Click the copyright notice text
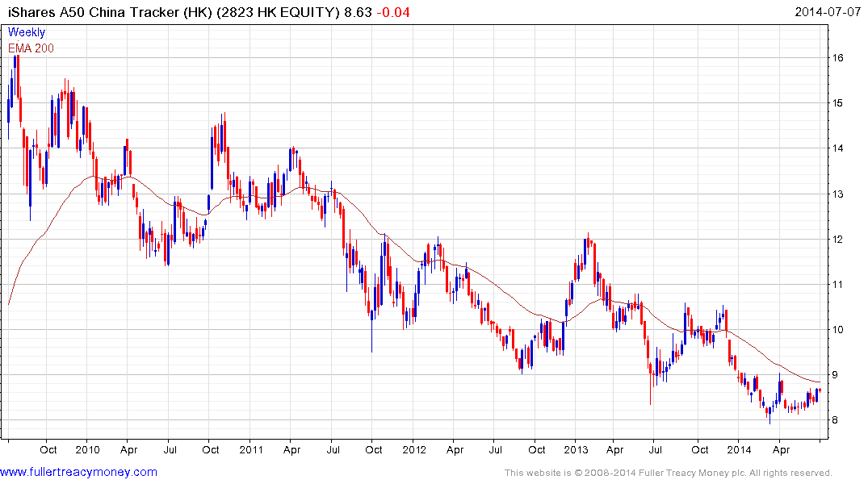This screenshot has width=868, height=484. [669, 473]
